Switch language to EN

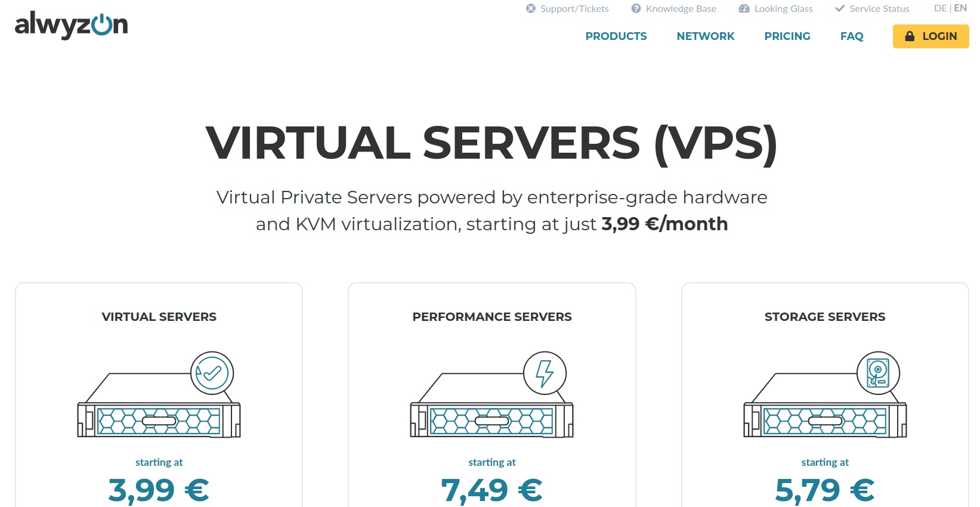pos(960,8)
